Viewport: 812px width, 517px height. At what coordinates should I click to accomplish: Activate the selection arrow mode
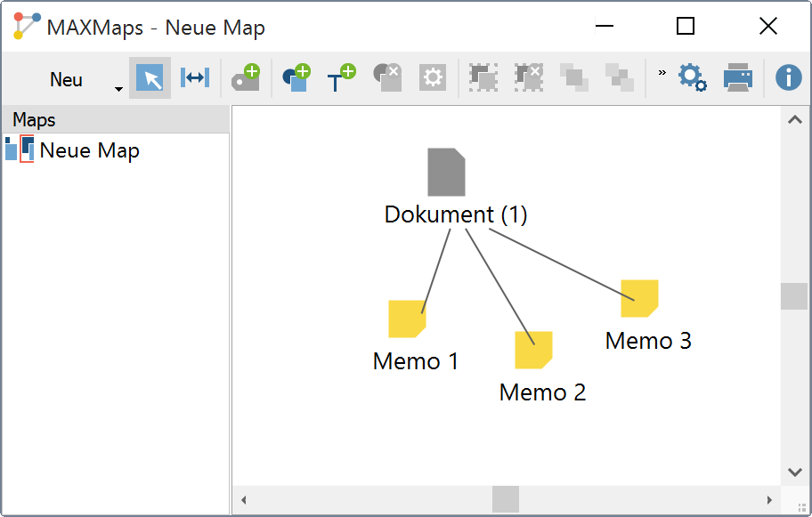click(150, 78)
